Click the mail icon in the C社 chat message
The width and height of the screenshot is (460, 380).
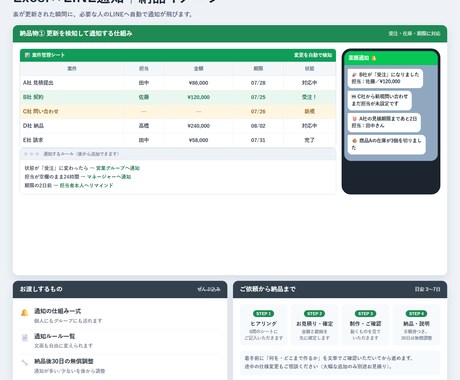click(x=354, y=96)
